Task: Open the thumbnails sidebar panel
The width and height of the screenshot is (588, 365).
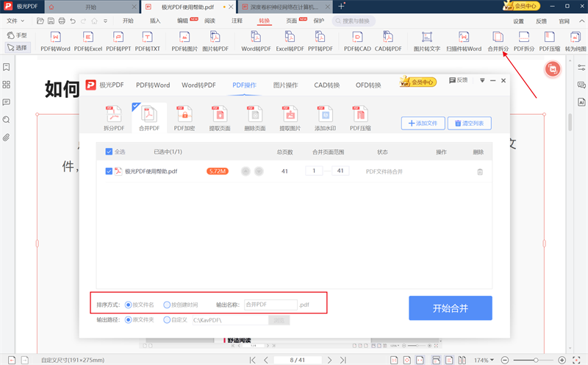Action: point(7,85)
